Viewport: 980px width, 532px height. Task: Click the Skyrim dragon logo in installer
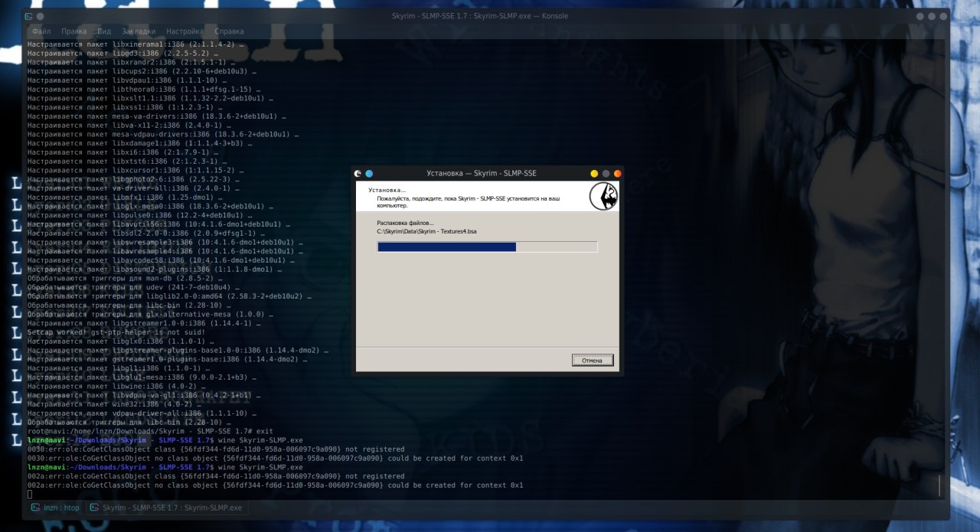click(x=604, y=197)
